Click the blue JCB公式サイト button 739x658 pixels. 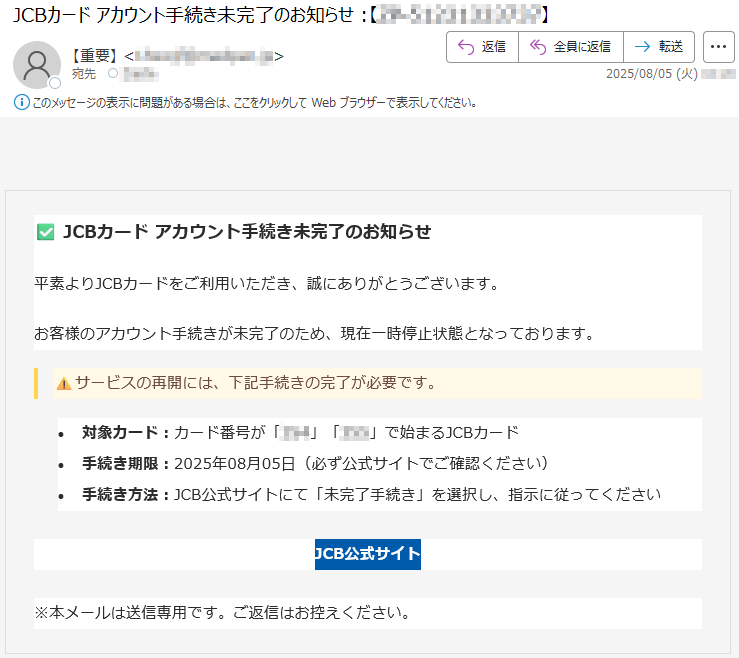[368, 554]
